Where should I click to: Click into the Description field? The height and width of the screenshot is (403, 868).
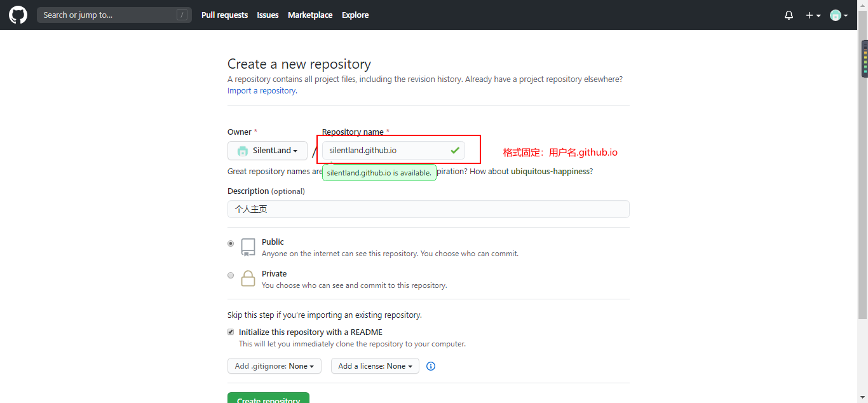click(428, 209)
